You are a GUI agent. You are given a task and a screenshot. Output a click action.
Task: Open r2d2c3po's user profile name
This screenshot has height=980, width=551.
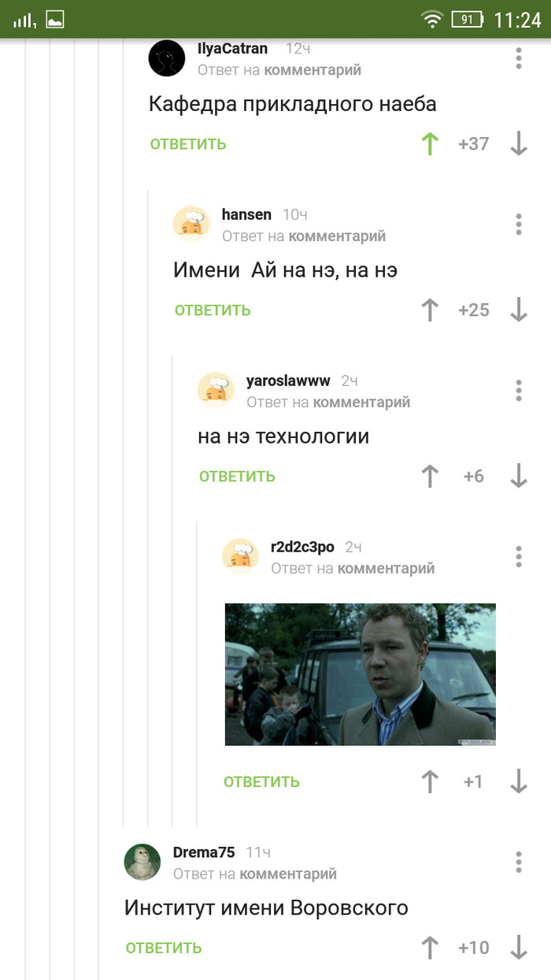click(x=302, y=547)
